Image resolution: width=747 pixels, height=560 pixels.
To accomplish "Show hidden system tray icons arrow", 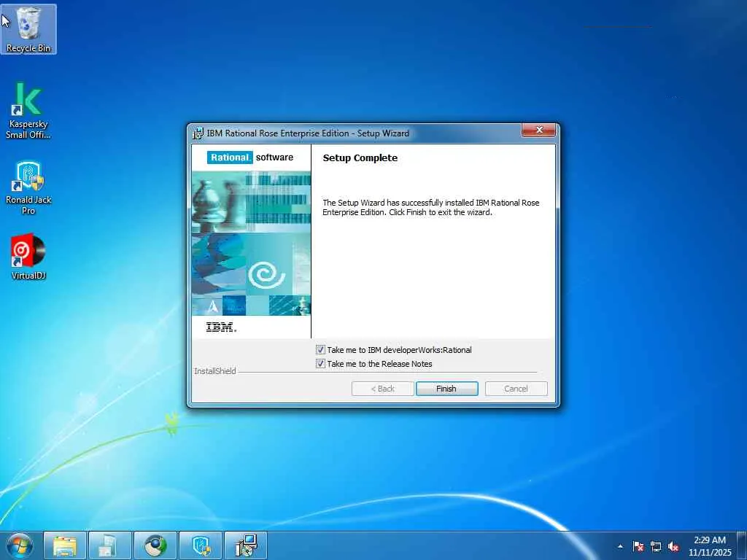I will click(620, 546).
